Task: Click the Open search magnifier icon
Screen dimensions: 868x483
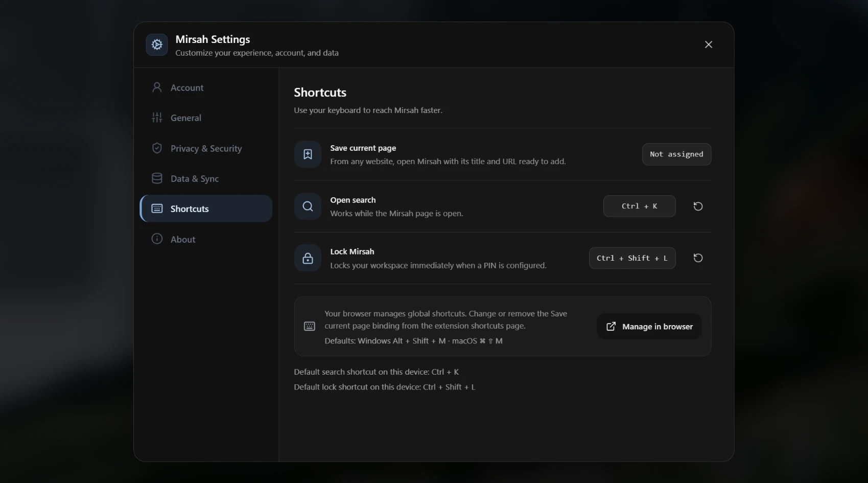Action: pos(308,206)
